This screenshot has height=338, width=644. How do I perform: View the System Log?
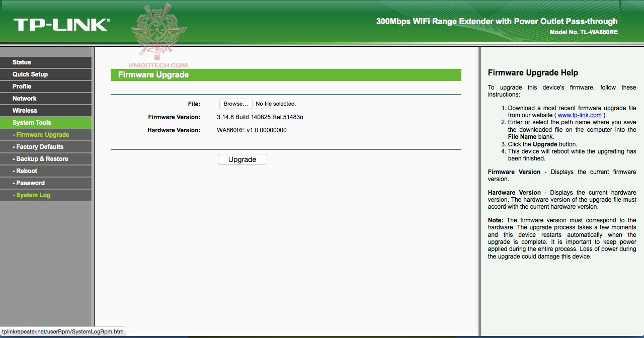46,195
